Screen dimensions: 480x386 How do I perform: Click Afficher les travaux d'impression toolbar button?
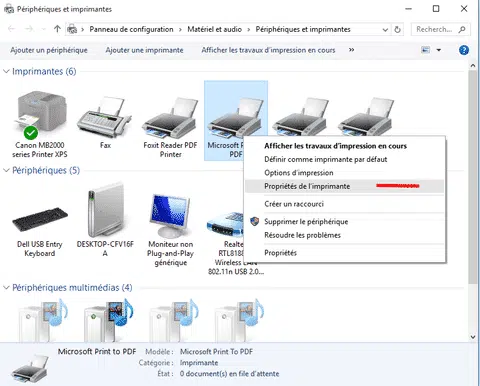click(268, 50)
